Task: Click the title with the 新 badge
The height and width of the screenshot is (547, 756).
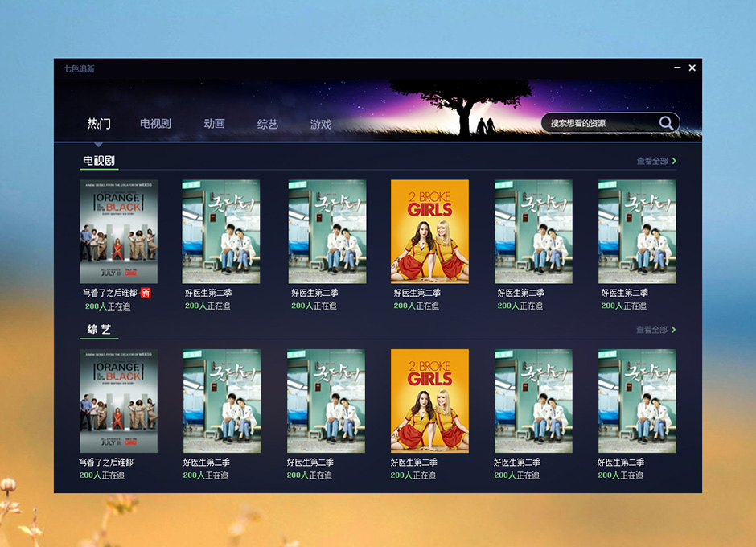Action: (110, 293)
